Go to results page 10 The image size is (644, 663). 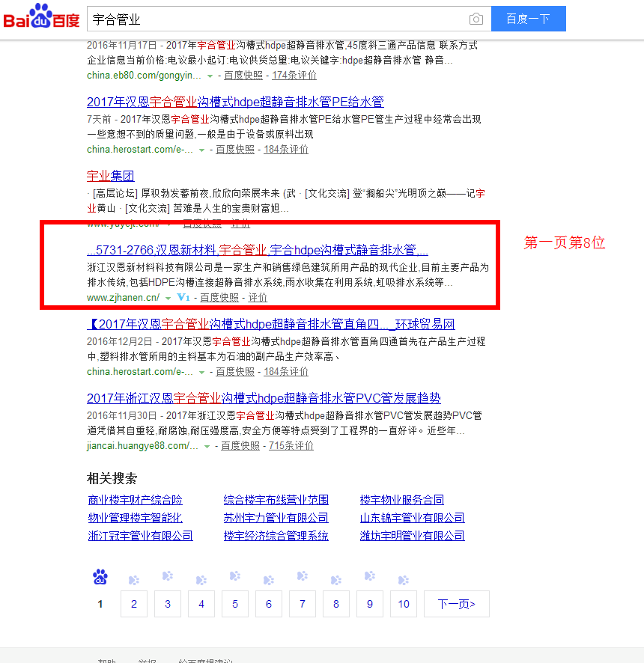pyautogui.click(x=403, y=604)
